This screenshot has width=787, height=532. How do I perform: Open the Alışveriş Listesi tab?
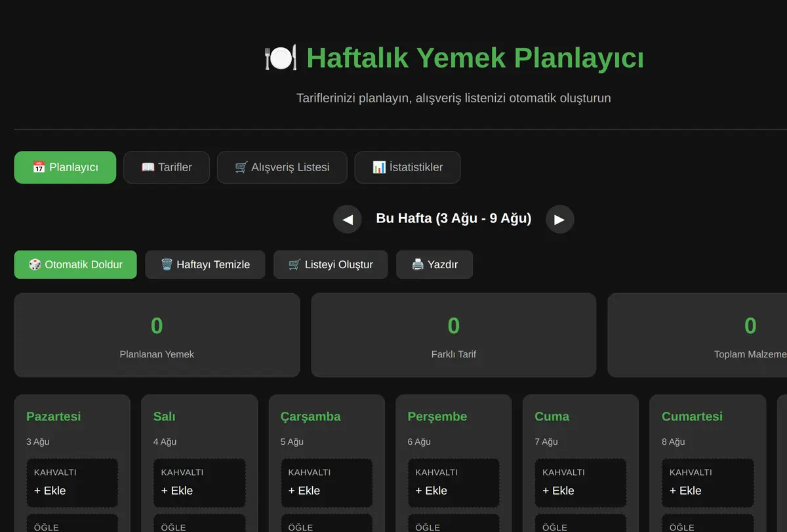[x=282, y=167]
